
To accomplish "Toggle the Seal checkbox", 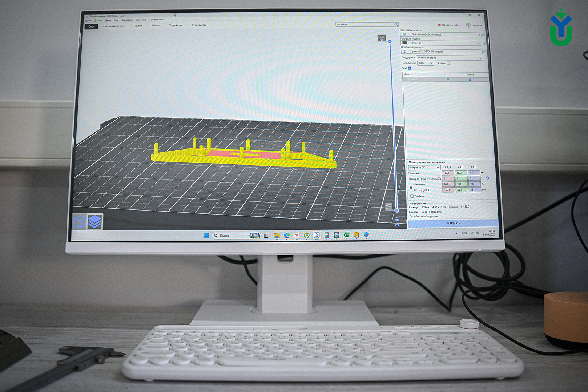I will pyautogui.click(x=410, y=68).
